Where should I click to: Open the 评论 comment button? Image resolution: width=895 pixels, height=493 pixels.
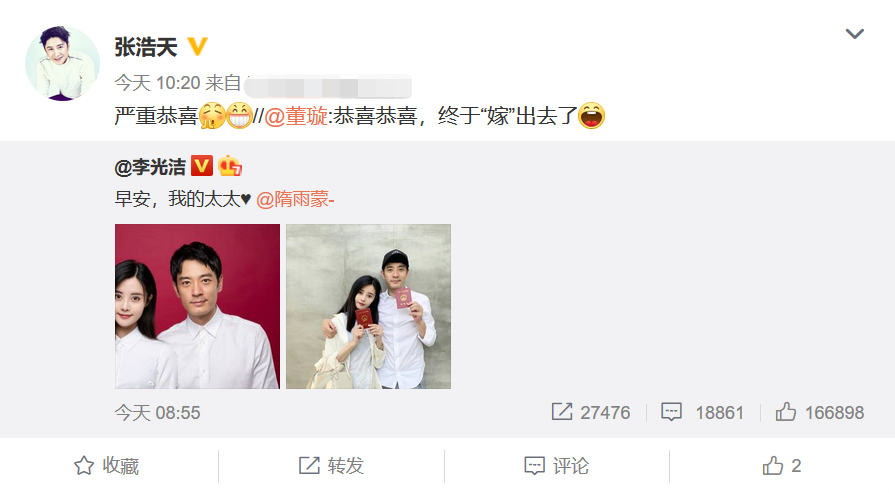[557, 466]
